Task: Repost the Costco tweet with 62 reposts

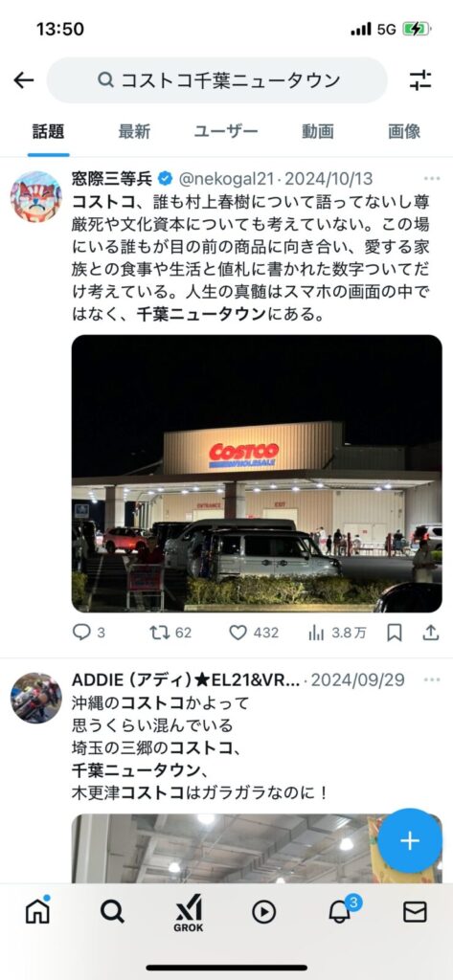Action: pos(160,633)
